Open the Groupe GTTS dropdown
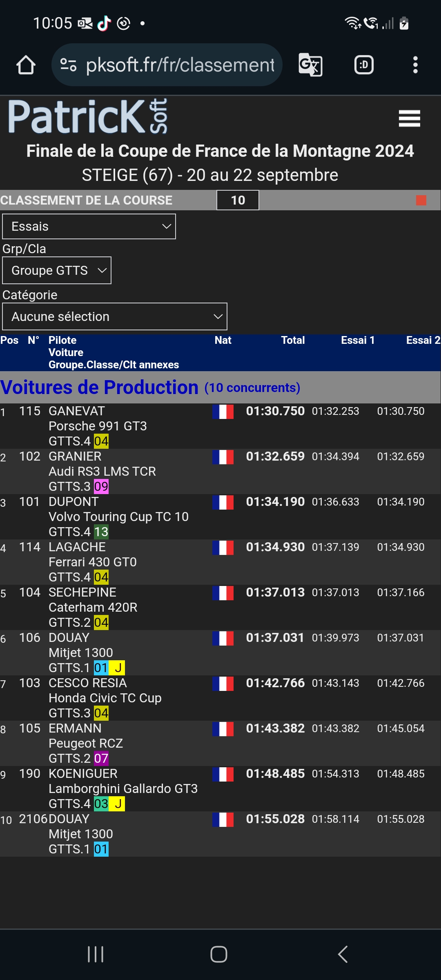 point(57,270)
